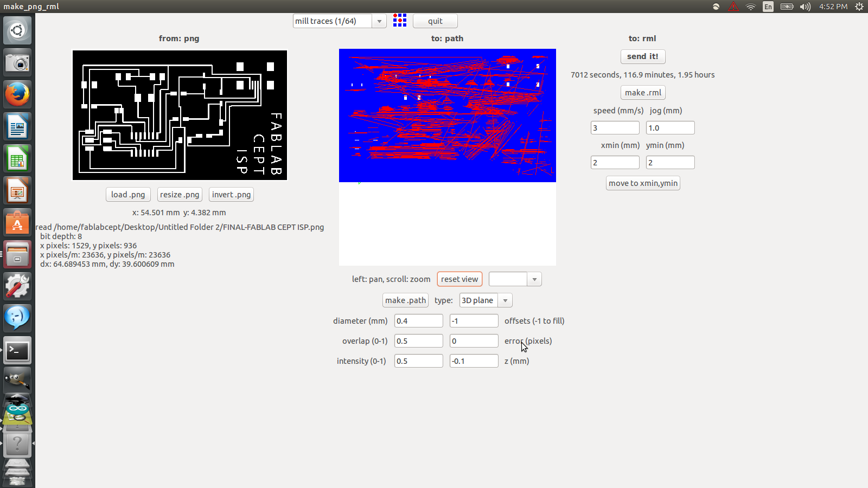Open LibreOffice Writer from the dock

[x=17, y=127]
